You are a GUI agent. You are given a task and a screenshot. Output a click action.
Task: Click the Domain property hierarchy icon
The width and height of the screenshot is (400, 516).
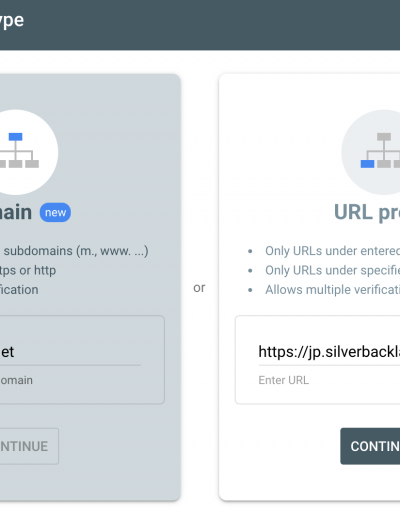pos(19,152)
